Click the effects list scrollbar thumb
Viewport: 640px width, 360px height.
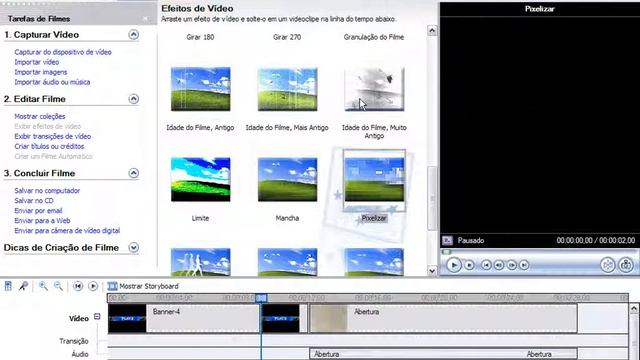(x=432, y=198)
